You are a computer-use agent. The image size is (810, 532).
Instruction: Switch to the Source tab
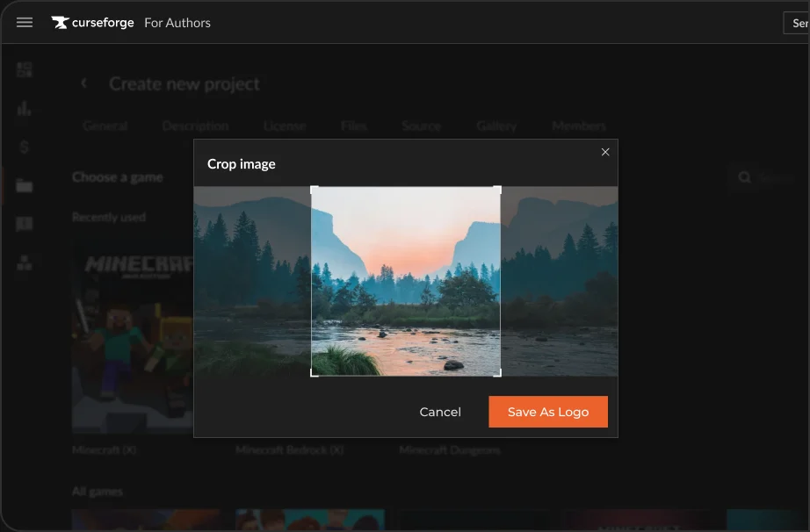pyautogui.click(x=422, y=126)
